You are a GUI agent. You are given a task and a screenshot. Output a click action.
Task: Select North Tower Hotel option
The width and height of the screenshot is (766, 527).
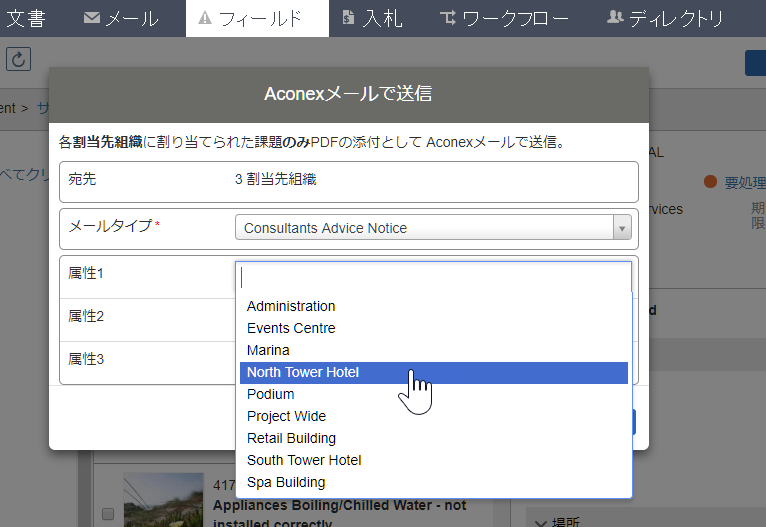coord(433,373)
